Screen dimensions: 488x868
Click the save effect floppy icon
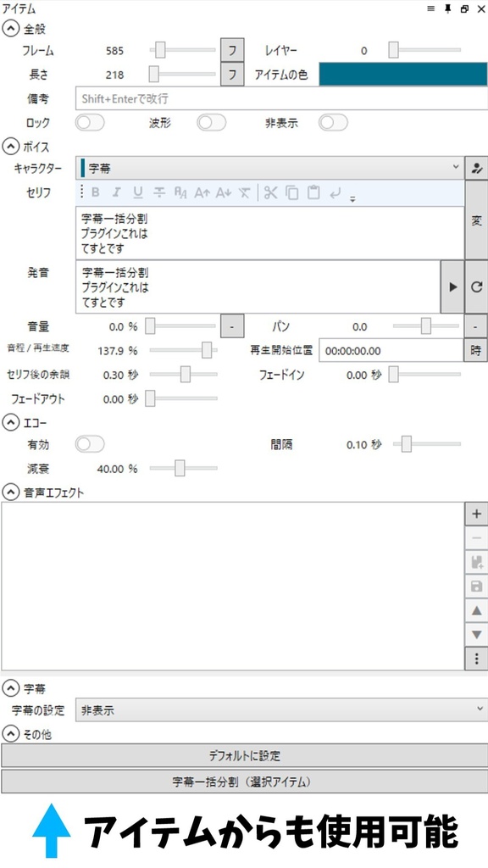[476, 587]
